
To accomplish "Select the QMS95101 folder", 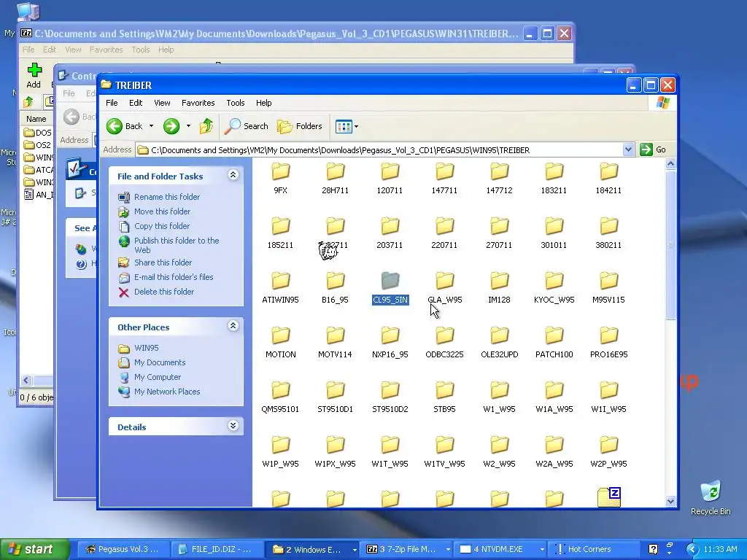I will coord(281,397).
